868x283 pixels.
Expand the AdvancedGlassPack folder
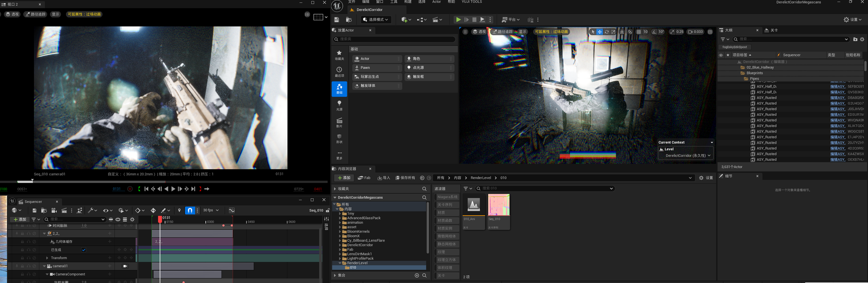(x=340, y=218)
